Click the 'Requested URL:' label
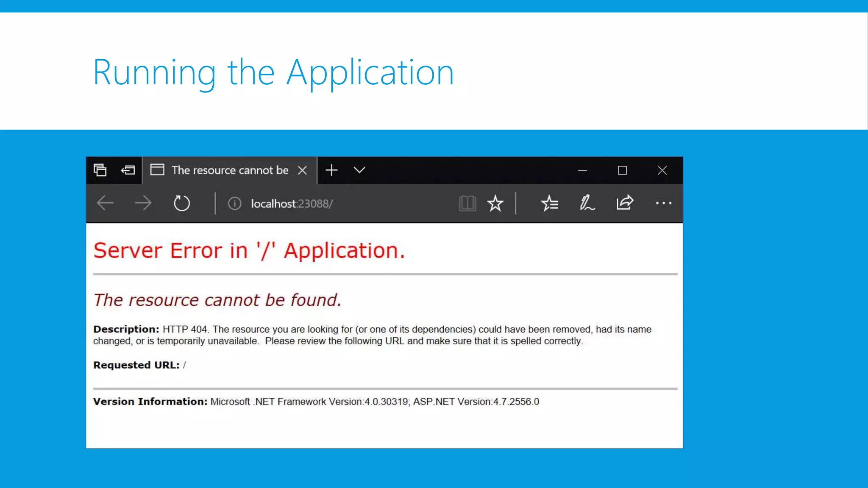This screenshot has height=488, width=868. [136, 365]
